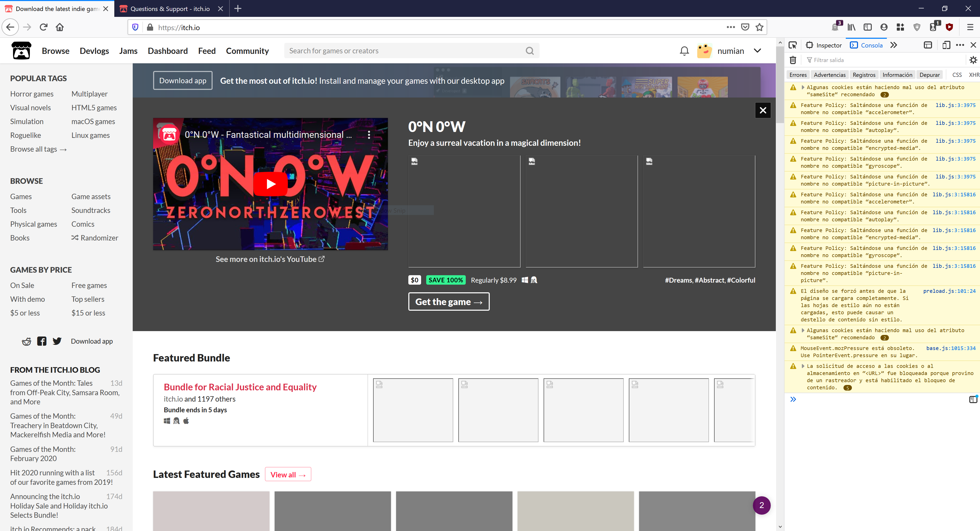
Task: Switch to the Questions & Support tab
Action: [x=170, y=8]
